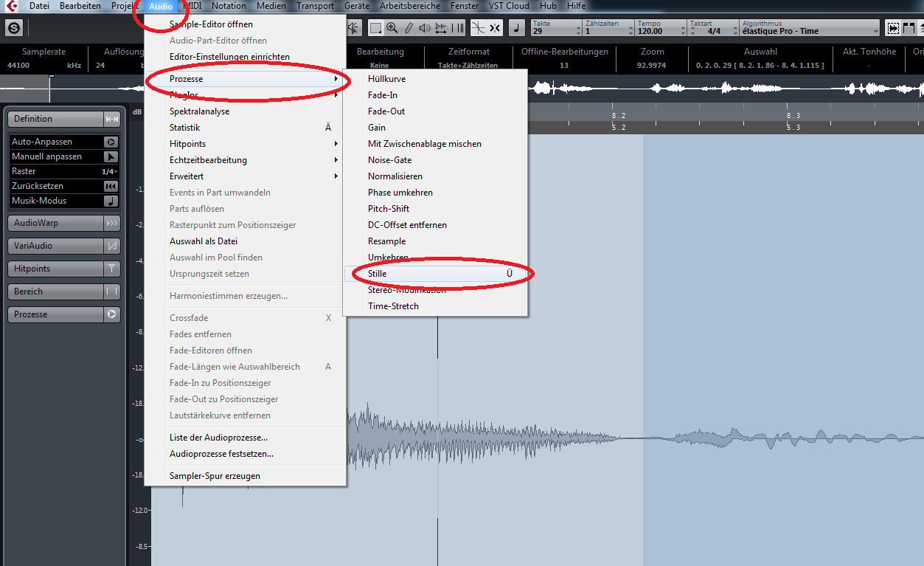924x566 pixels.
Task: Click the Solo editor button
Action: pyautogui.click(x=13, y=28)
